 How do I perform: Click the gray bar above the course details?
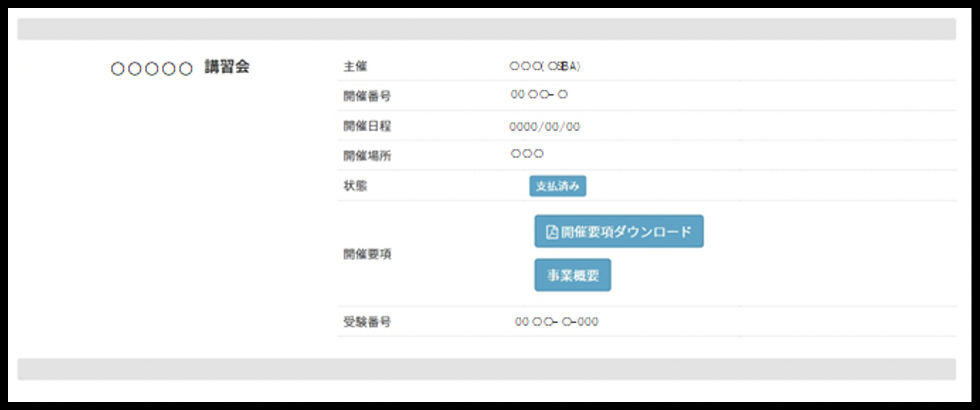pyautogui.click(x=487, y=29)
